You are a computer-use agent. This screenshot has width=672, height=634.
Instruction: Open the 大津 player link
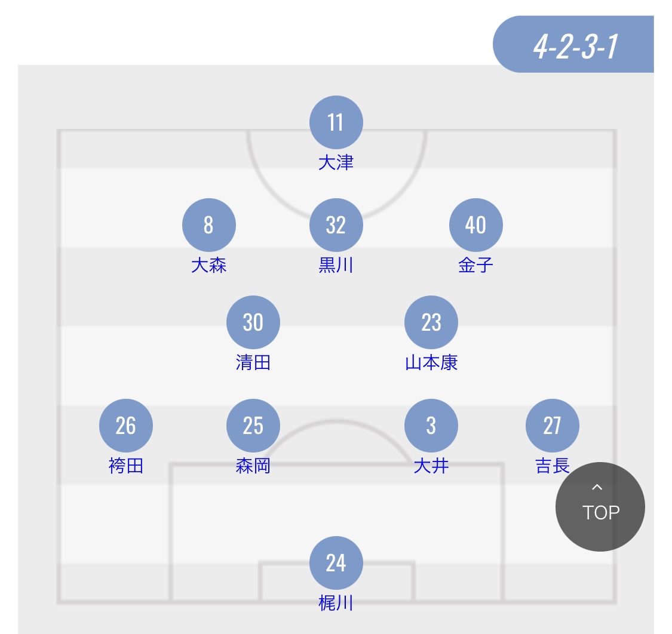(x=336, y=163)
